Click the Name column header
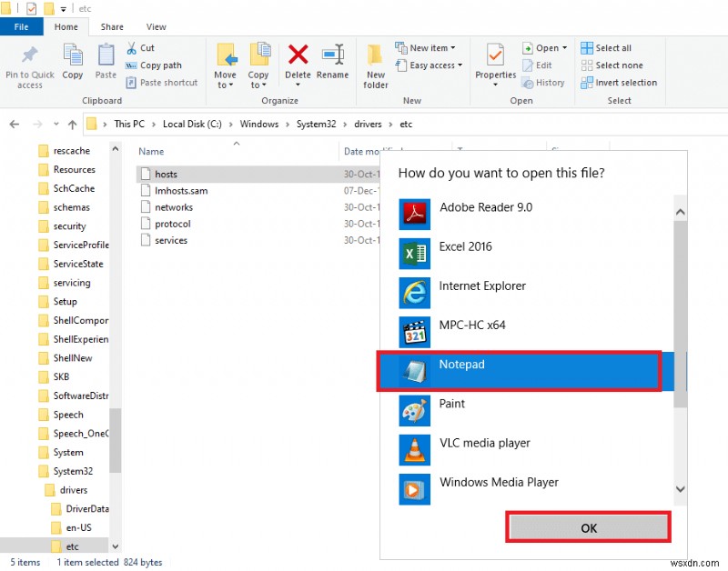The height and width of the screenshot is (571, 728). coord(151,152)
